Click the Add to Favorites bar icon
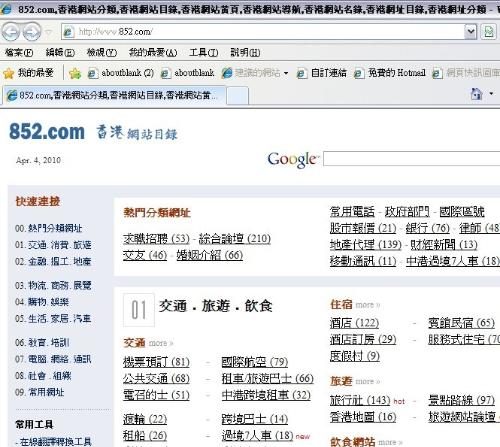 click(x=75, y=73)
